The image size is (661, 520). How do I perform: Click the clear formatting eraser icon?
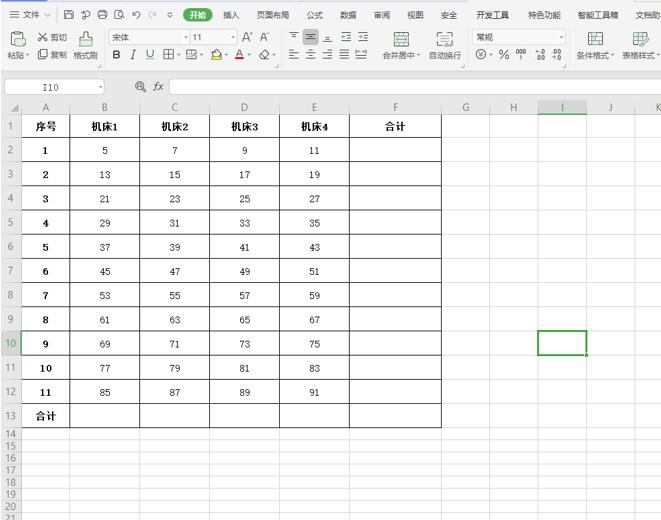264,54
